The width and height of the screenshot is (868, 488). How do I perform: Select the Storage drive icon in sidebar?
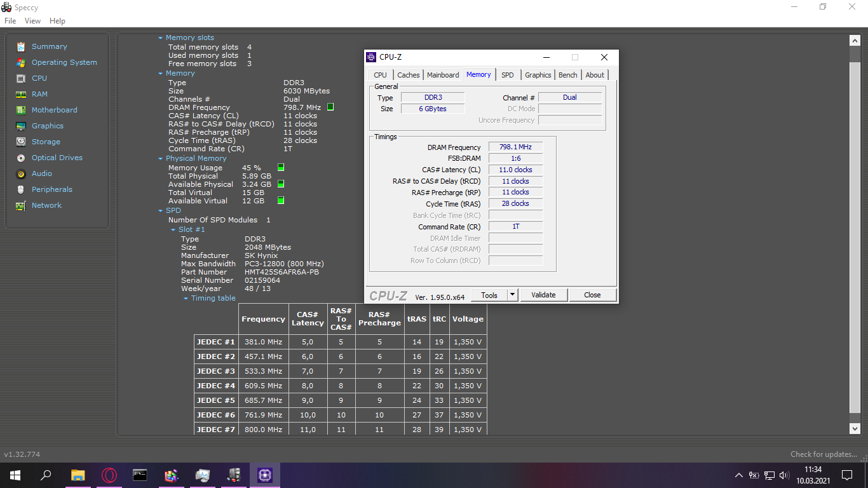tap(21, 142)
